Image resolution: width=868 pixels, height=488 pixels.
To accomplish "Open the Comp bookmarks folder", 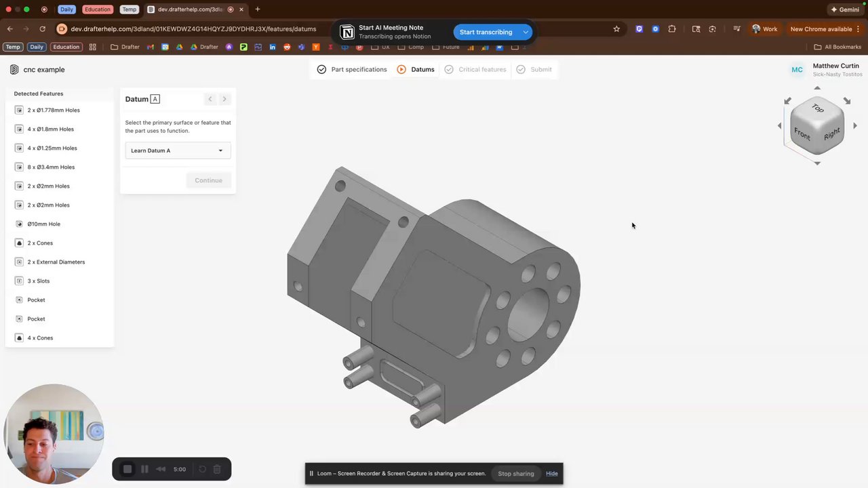I will pos(411,47).
